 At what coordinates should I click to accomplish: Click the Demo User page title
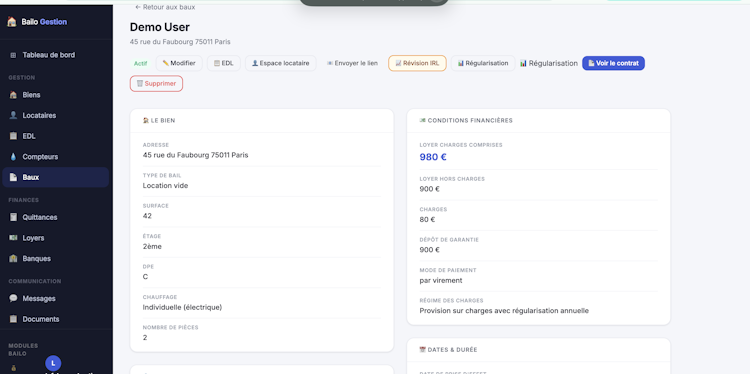160,27
